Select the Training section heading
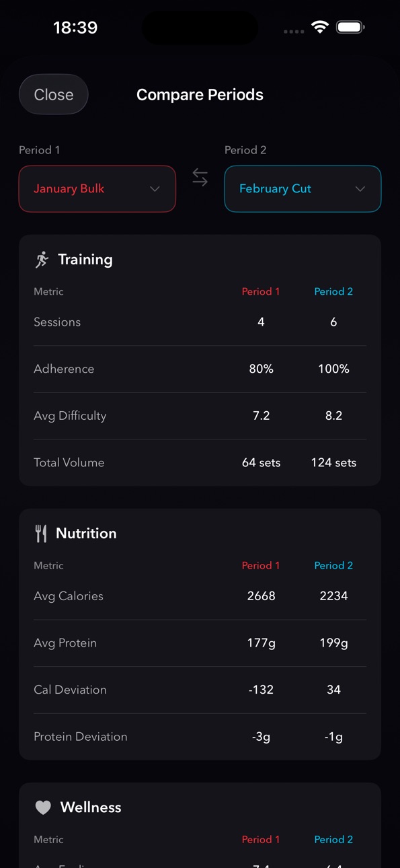Screen dimensions: 400x868 (85, 260)
